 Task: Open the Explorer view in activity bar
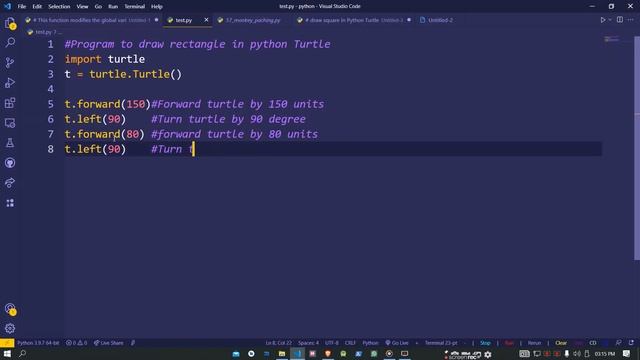tap(10, 23)
